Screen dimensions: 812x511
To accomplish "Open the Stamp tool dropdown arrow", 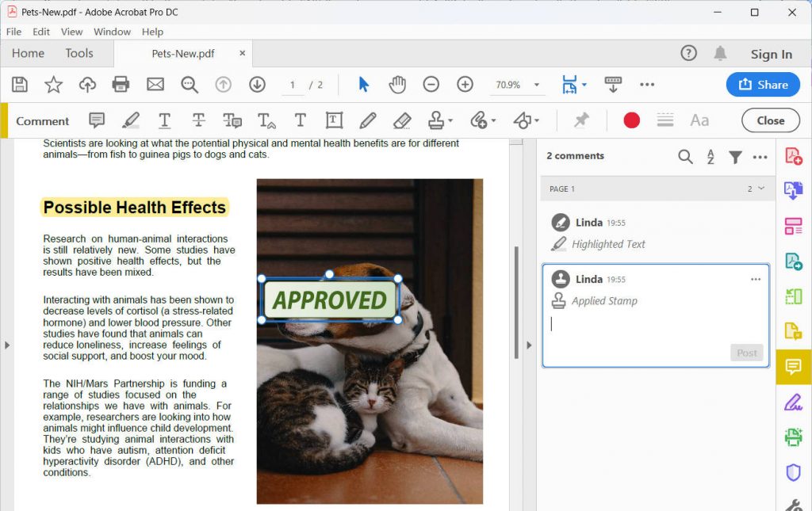I will coord(449,120).
